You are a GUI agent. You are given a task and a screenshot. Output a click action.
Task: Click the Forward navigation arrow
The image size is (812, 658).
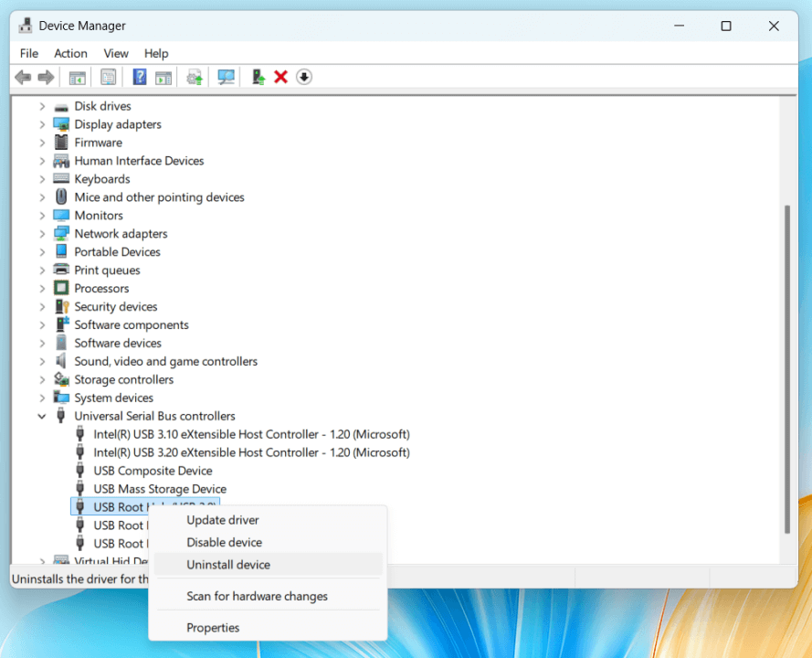coord(47,77)
